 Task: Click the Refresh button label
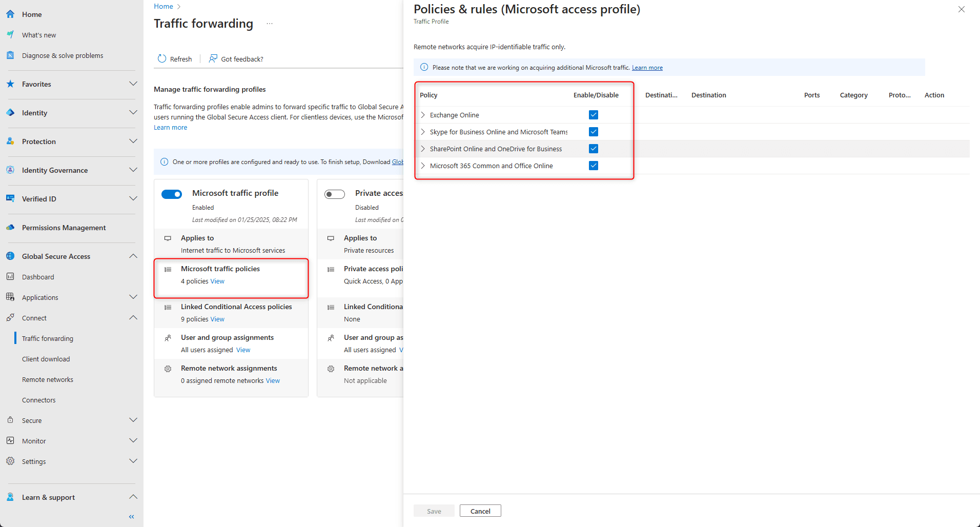point(181,59)
